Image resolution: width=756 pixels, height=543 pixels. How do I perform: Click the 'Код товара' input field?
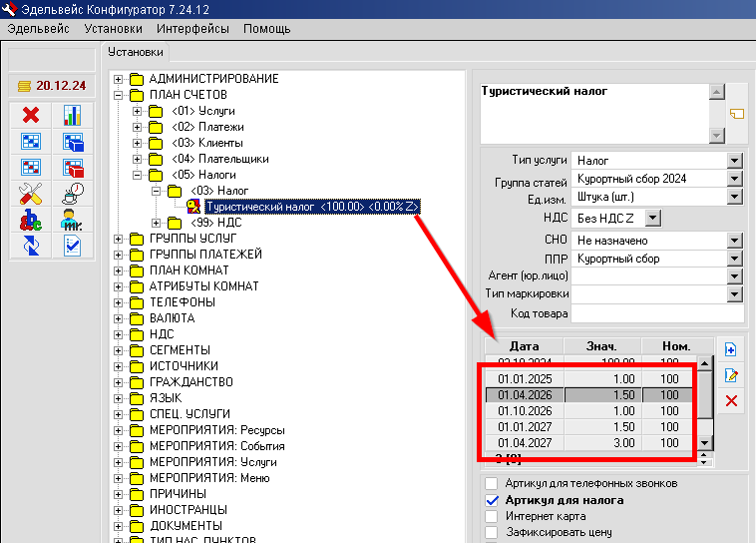pos(658,313)
